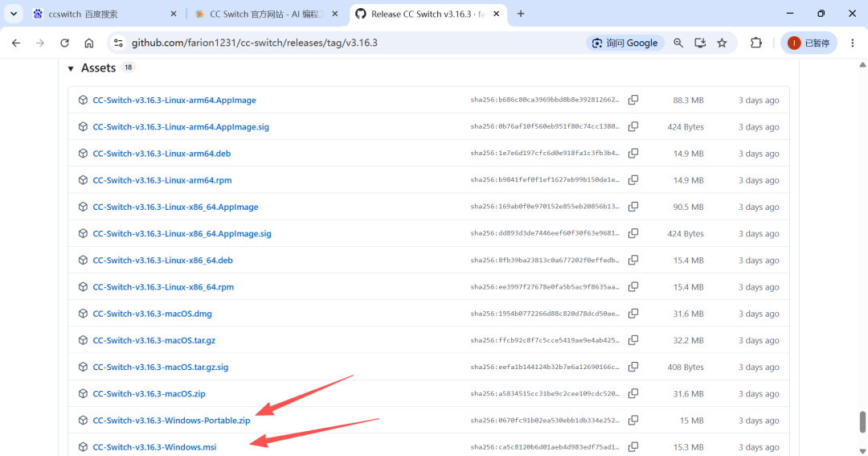
Task: Copy sha256 of Windows-Portable.zip
Action: tap(633, 420)
